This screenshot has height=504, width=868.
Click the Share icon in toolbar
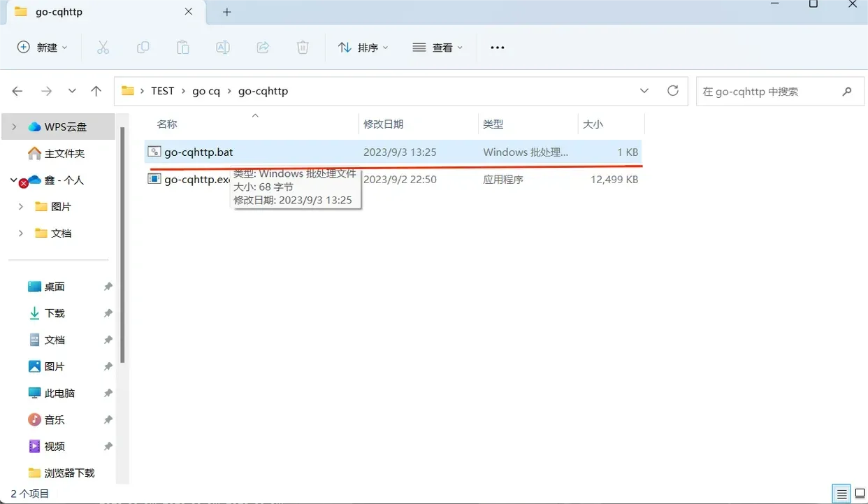coord(263,48)
